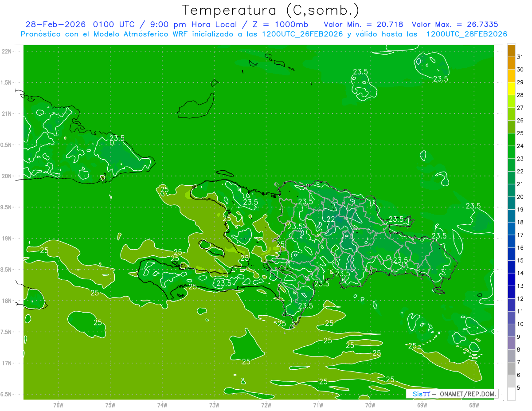This screenshot has height=411, width=532.
Task: Click the '74W' longitude label
Action: (x=162, y=405)
